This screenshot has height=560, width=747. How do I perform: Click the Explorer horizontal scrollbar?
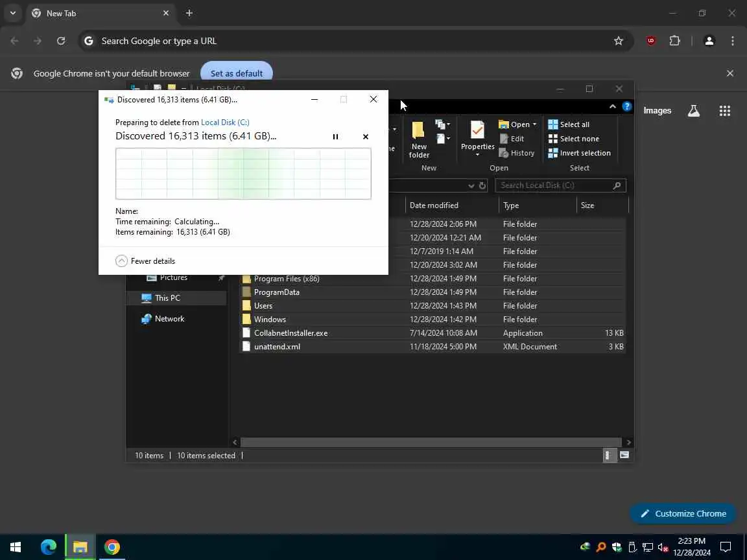[431, 443]
